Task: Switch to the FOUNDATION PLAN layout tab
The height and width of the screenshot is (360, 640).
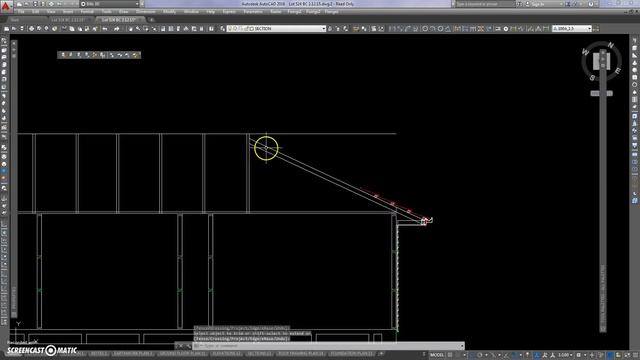Action: tap(351, 353)
